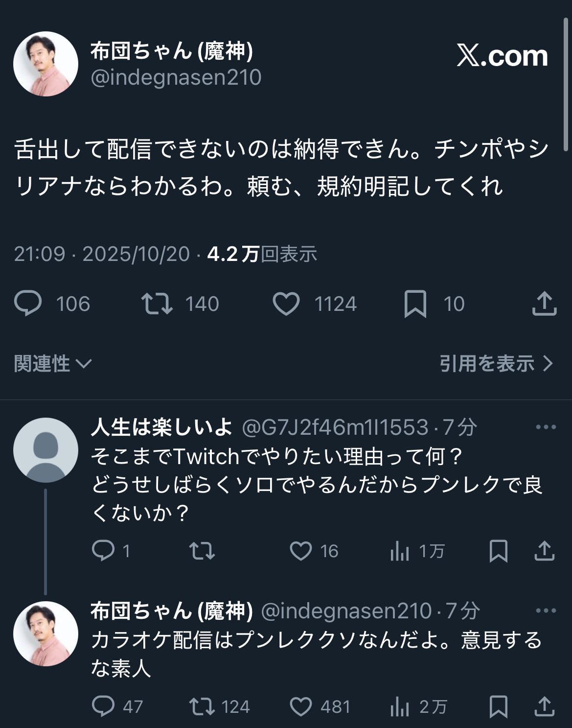Bookmark the main post showing 10 bookmarks
This screenshot has height=728, width=572.
coord(415,304)
